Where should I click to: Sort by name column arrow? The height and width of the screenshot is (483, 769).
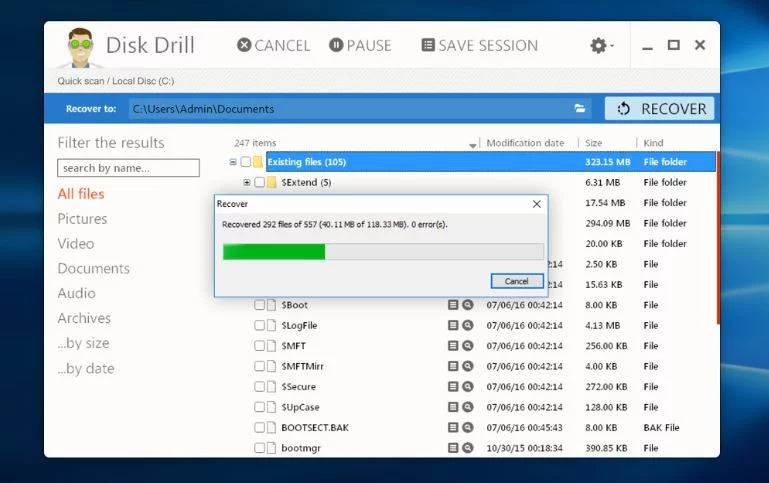click(472, 145)
